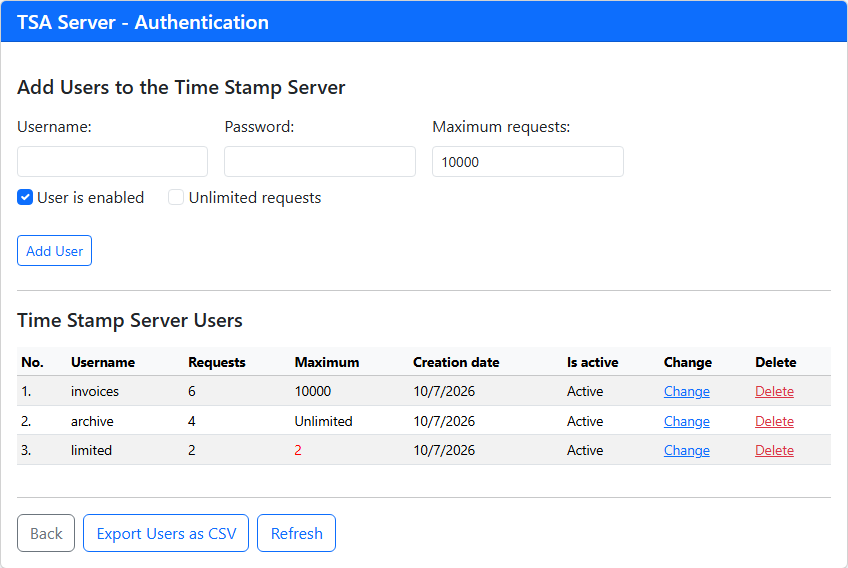Click the Add User button

(x=55, y=250)
